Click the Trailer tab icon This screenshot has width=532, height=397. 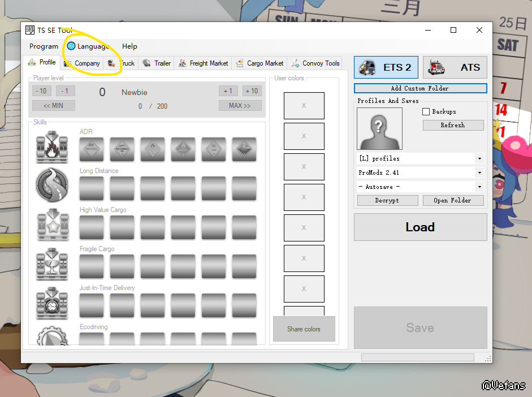pos(146,63)
